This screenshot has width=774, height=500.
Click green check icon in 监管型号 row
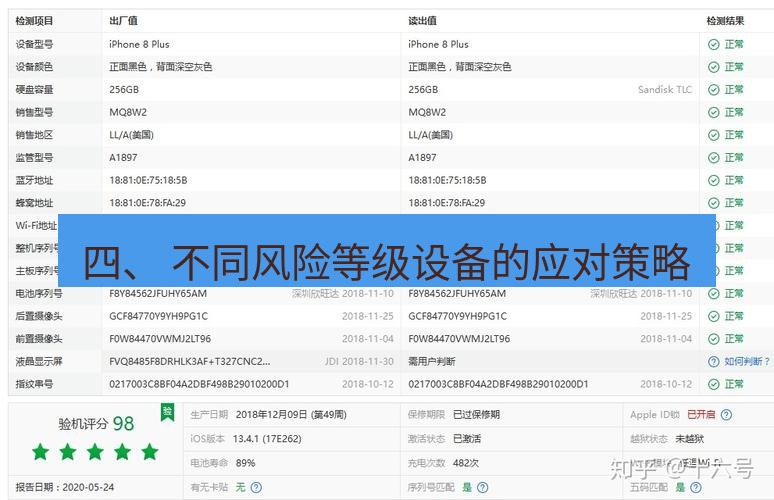(x=713, y=158)
